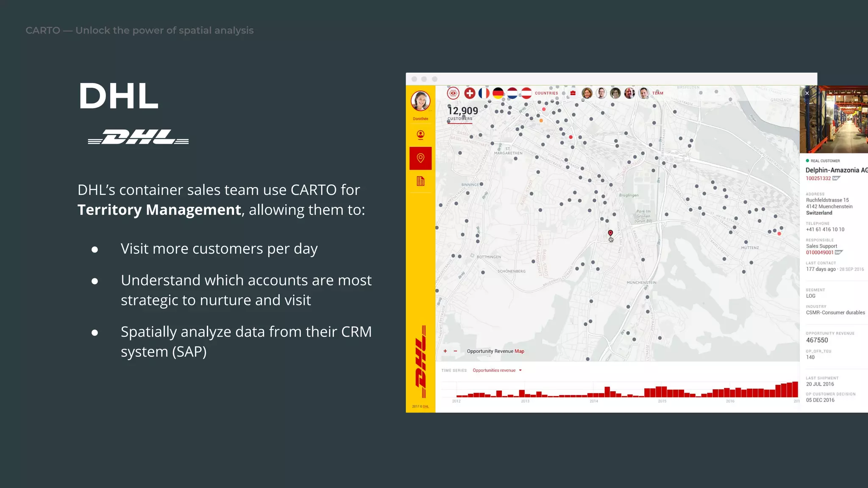Open the Opportunities revenue dropdown

coord(497,370)
